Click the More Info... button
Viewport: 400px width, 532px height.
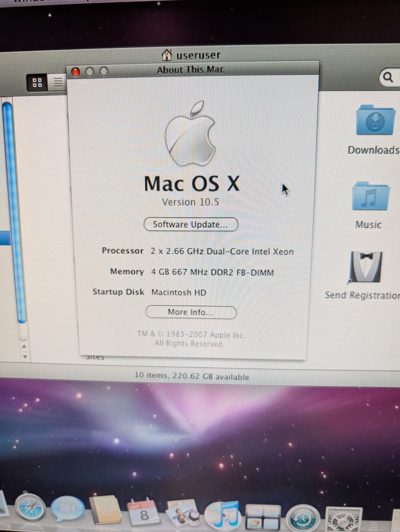[191, 312]
